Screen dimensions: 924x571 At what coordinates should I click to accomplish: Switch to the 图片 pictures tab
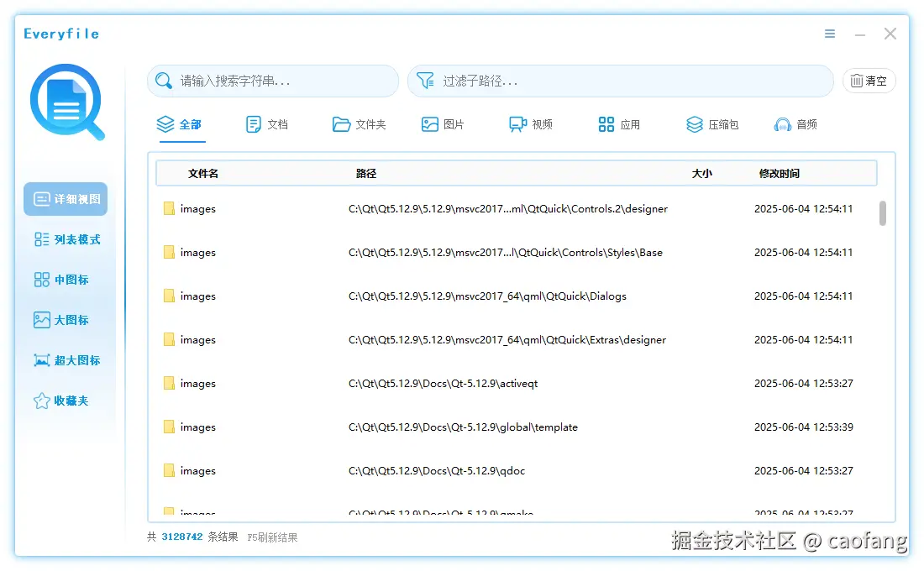coord(444,123)
